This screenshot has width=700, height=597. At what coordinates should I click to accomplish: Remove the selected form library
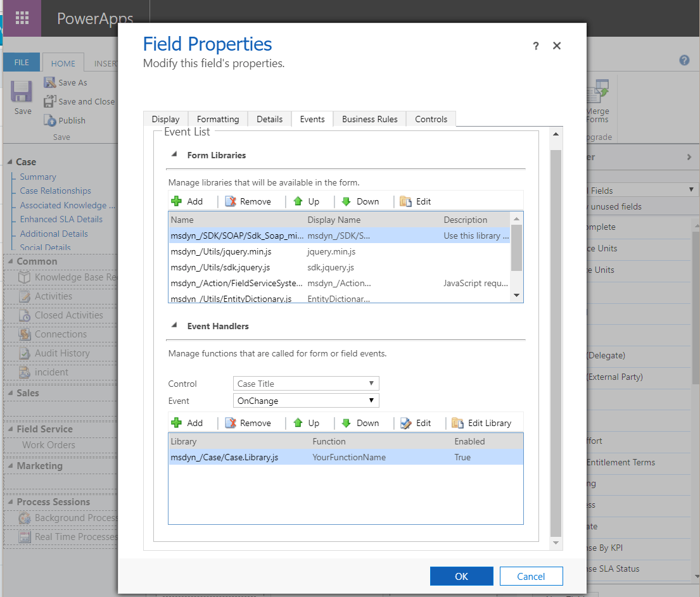tap(251, 201)
